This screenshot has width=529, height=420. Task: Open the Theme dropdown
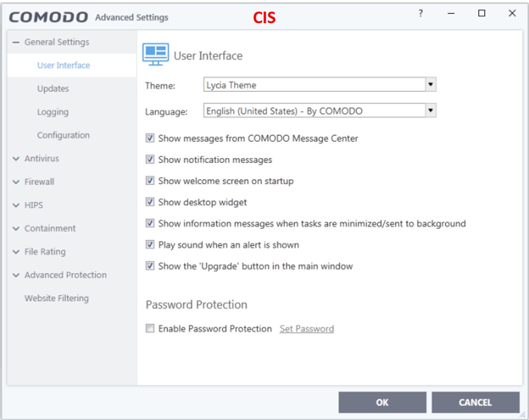tap(430, 85)
